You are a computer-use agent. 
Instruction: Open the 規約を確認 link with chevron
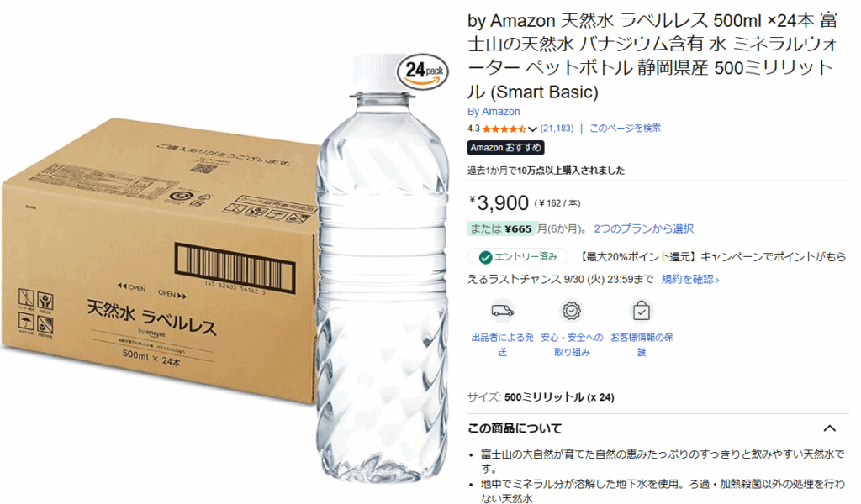tap(690, 279)
